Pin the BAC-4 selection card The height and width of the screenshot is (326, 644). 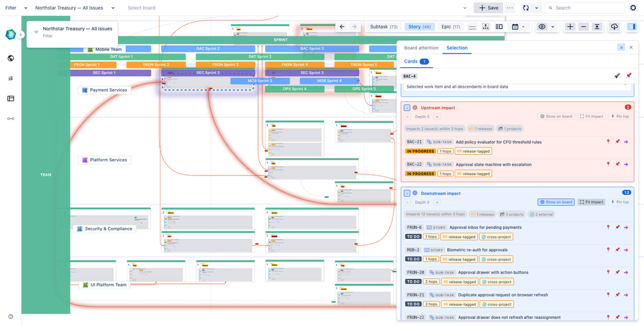coord(629,76)
